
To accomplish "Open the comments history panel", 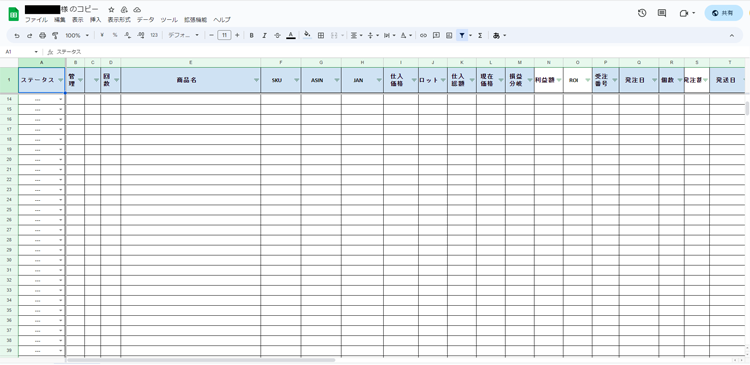I will point(662,13).
